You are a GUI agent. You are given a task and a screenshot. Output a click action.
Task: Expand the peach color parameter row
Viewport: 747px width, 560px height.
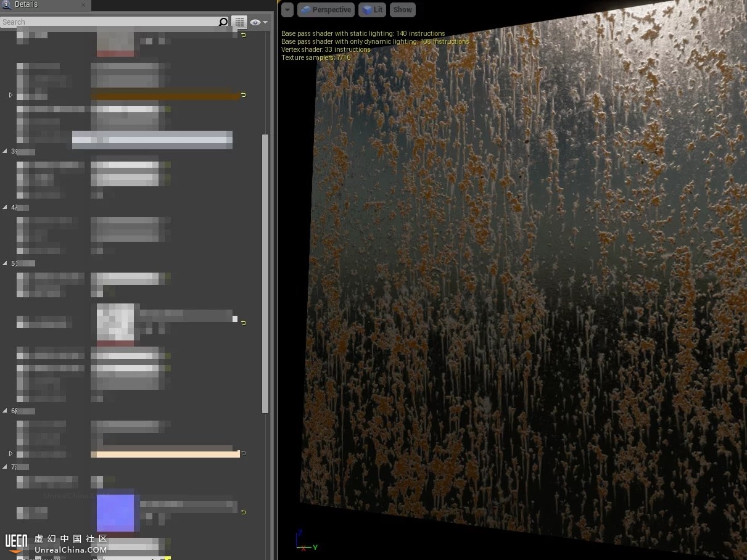pyautogui.click(x=10, y=453)
